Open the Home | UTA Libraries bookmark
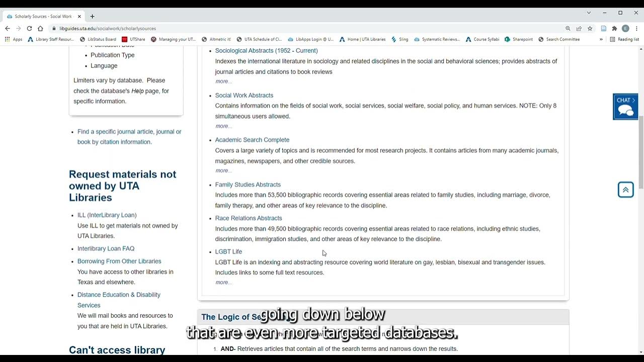This screenshot has height=362, width=644. 362,39
